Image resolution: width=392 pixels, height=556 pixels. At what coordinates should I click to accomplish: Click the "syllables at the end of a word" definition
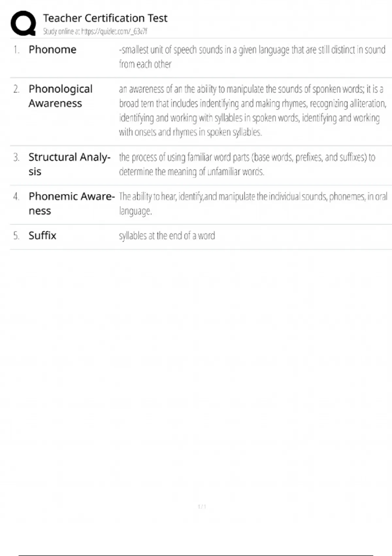click(x=167, y=236)
